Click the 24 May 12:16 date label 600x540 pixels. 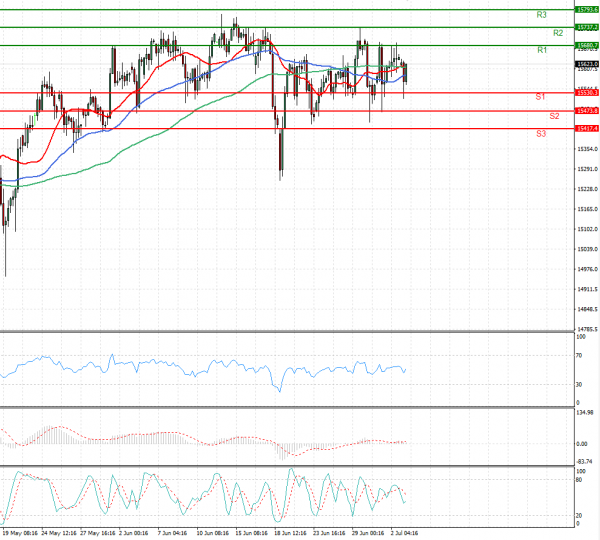click(59, 533)
